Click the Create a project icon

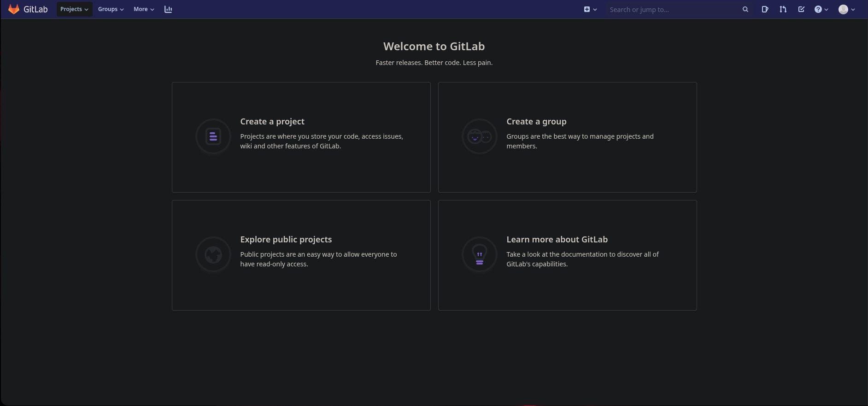213,136
